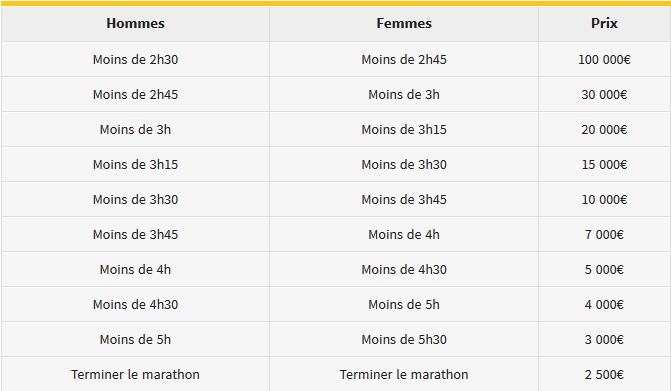The image size is (671, 391).
Task: Click the 3 000€ prize cell
Action: [604, 340]
